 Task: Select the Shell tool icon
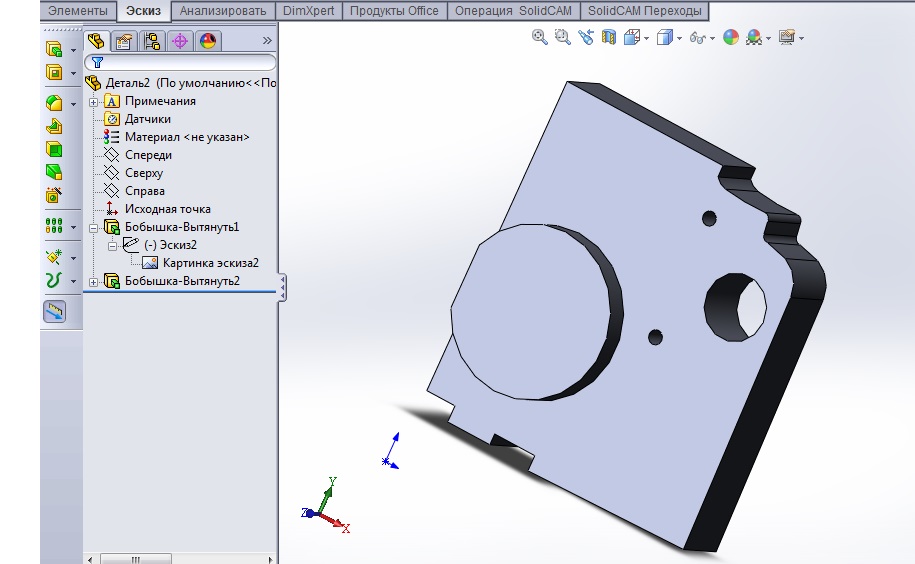point(54,149)
